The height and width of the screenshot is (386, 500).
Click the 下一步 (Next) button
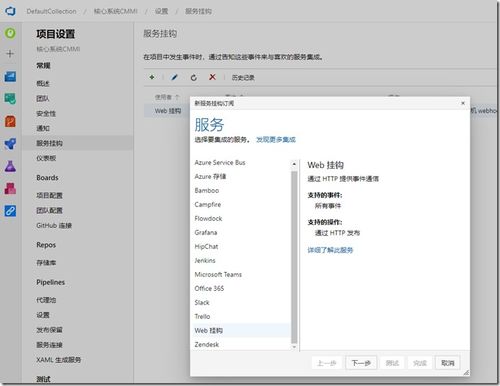click(x=361, y=363)
